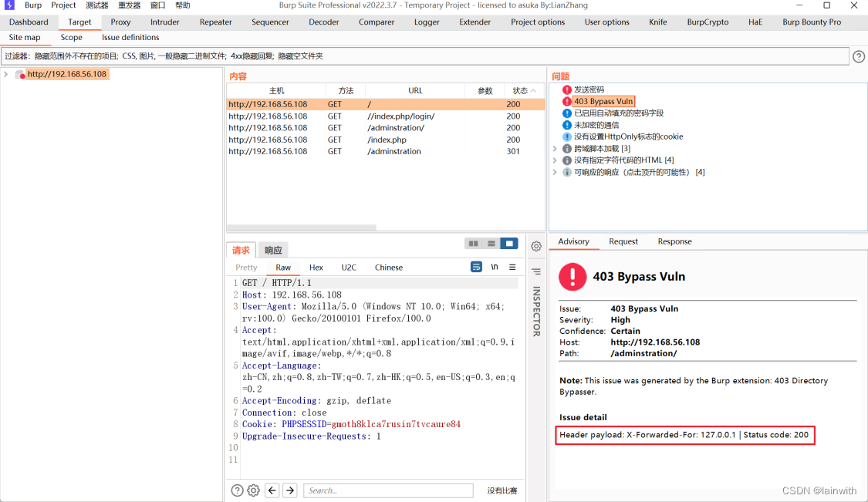Toggle the Inspector collapse lines icon
The width and height of the screenshot is (868, 502).
[x=536, y=271]
